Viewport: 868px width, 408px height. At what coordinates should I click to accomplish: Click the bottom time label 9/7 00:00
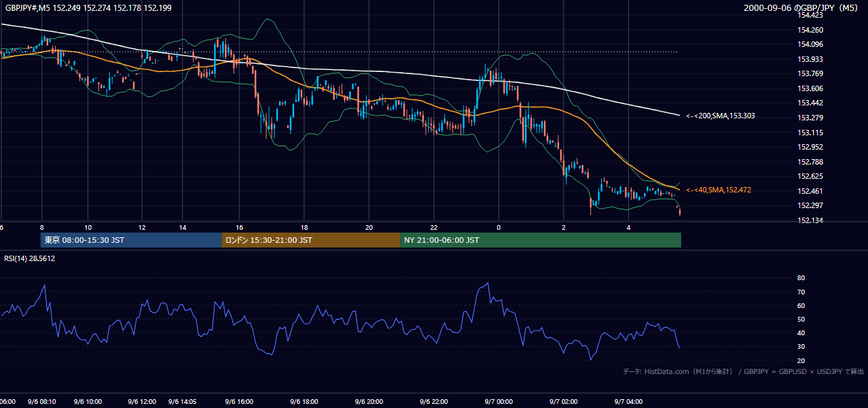pyautogui.click(x=499, y=402)
